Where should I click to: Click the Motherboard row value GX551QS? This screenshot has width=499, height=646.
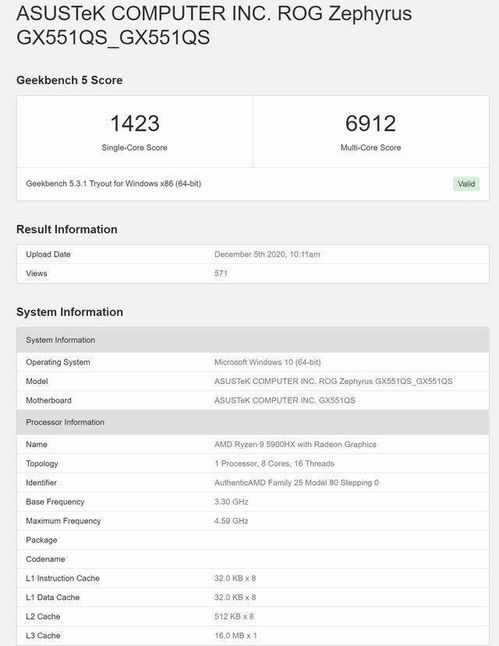(284, 400)
